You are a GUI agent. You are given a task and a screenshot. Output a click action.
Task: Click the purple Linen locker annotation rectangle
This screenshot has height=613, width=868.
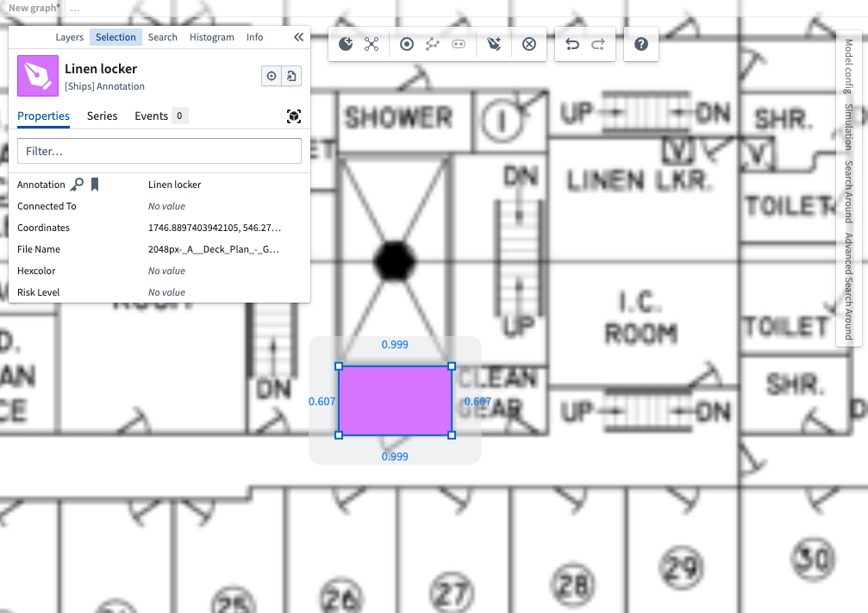click(x=395, y=401)
